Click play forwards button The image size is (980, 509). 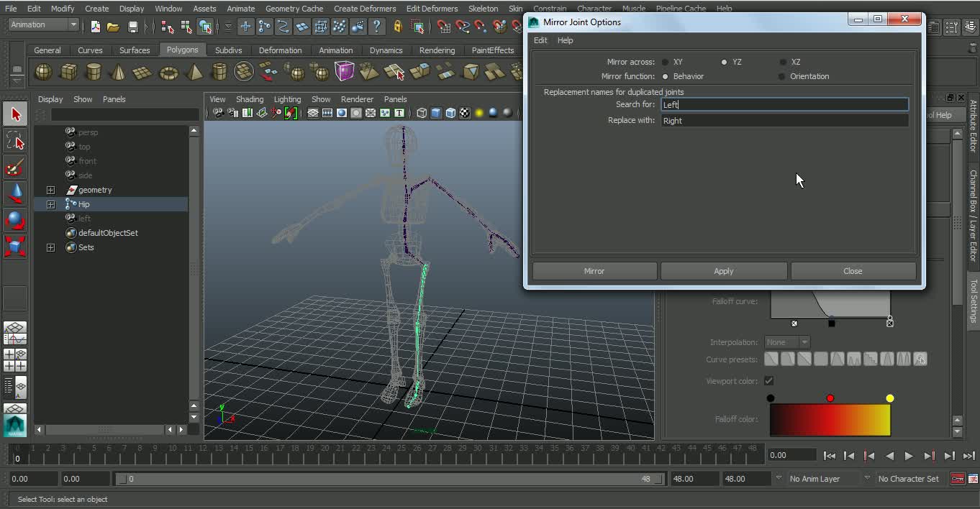point(909,456)
